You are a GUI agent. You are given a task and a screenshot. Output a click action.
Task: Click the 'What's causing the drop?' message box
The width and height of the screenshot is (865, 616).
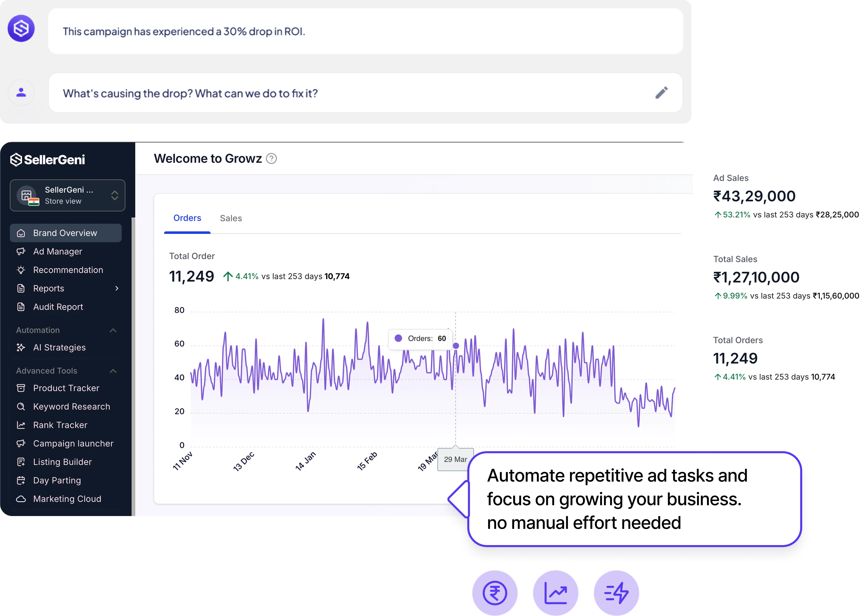tap(366, 93)
